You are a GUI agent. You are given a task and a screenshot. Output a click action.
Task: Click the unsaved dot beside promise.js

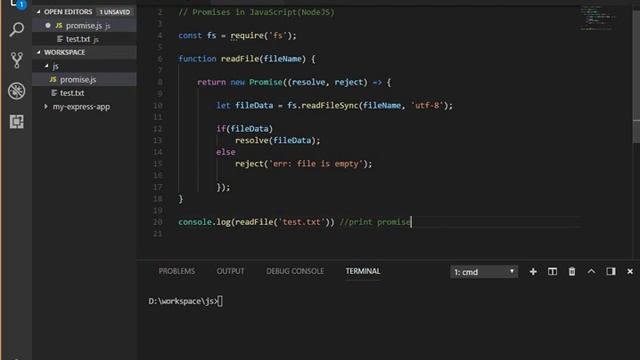pos(48,25)
